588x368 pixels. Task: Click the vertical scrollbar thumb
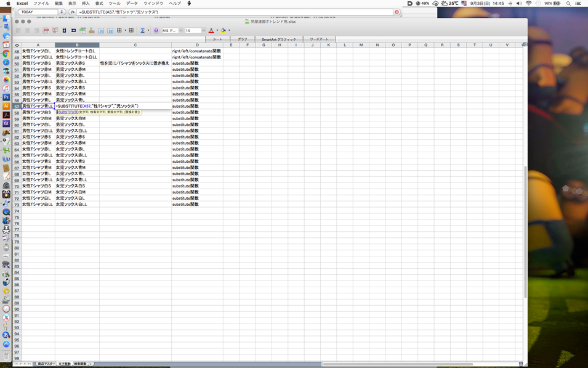point(525,231)
